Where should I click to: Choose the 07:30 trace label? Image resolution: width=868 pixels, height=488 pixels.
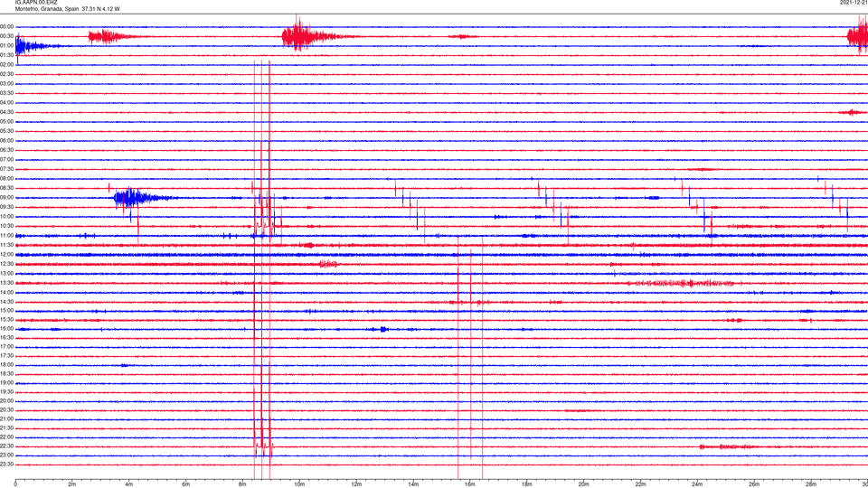(6, 169)
